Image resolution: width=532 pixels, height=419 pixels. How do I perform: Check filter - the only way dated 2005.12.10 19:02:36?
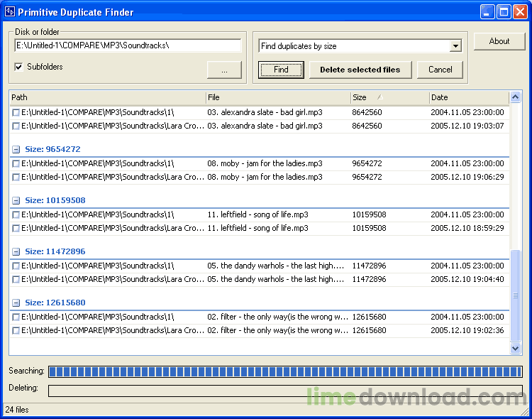click(16, 331)
